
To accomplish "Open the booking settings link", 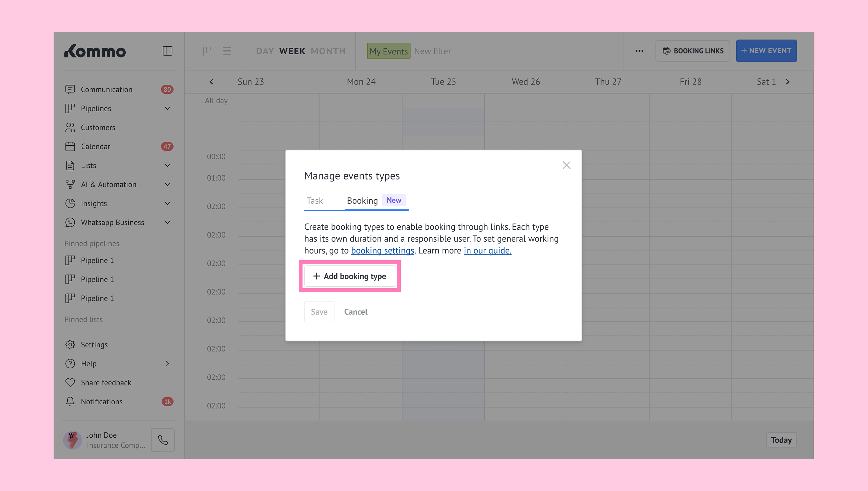I will (x=382, y=251).
